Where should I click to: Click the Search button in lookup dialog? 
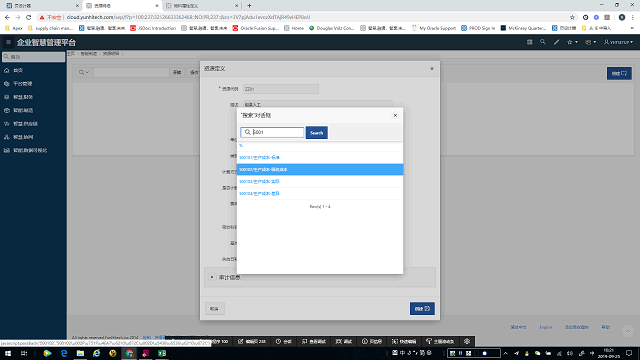tap(316, 133)
